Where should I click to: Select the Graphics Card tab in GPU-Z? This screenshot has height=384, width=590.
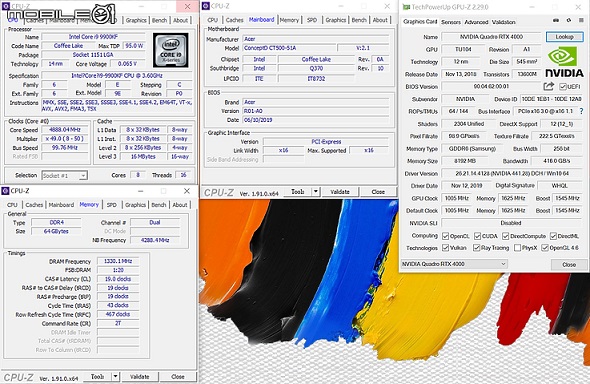coord(420,22)
